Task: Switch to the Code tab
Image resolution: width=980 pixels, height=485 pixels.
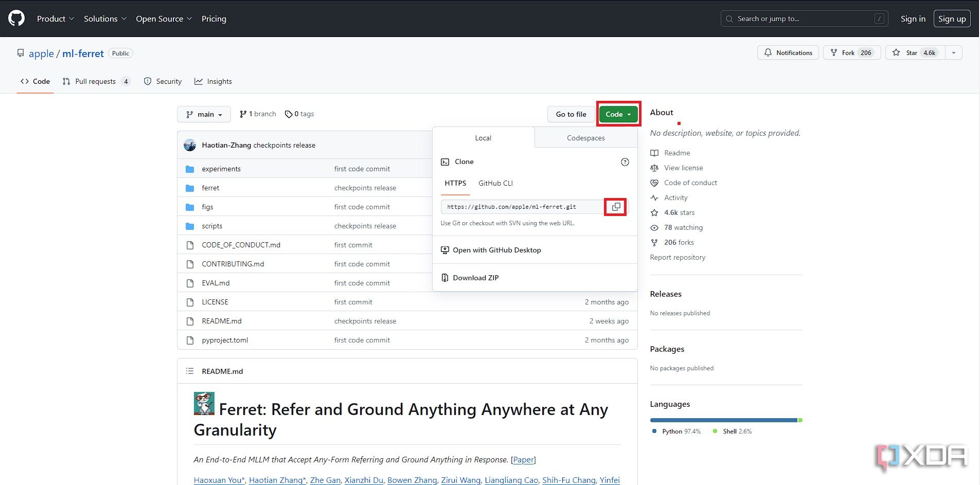Action: tap(35, 81)
